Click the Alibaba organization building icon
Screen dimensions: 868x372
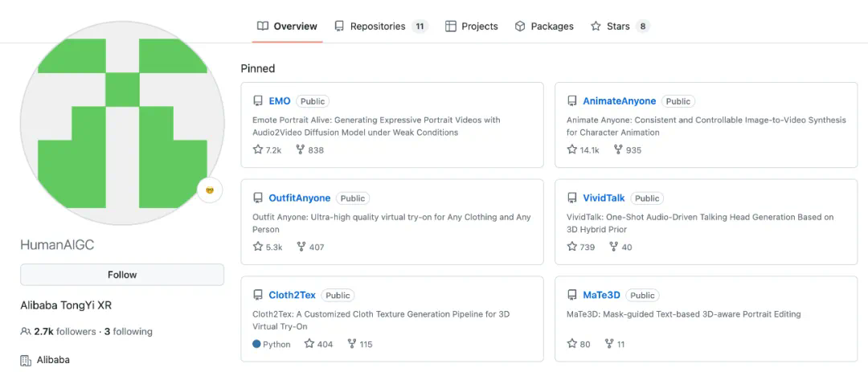(26, 360)
